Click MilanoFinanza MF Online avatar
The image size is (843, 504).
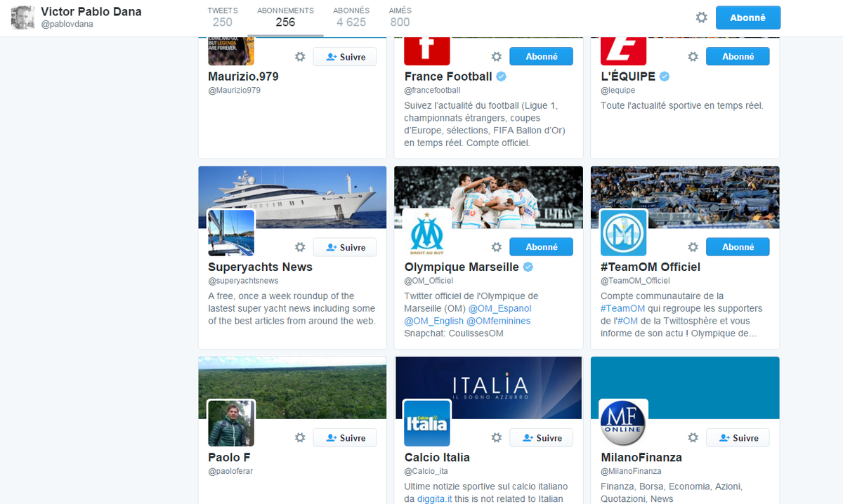[623, 423]
